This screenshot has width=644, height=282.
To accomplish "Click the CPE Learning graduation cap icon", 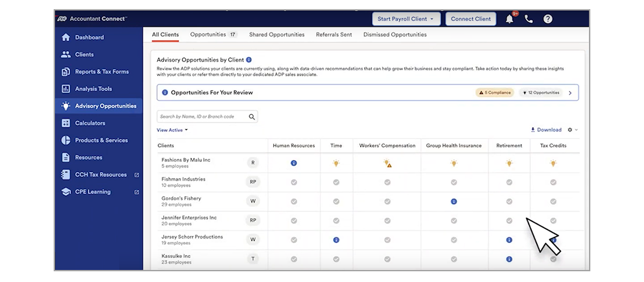I will tap(66, 192).
